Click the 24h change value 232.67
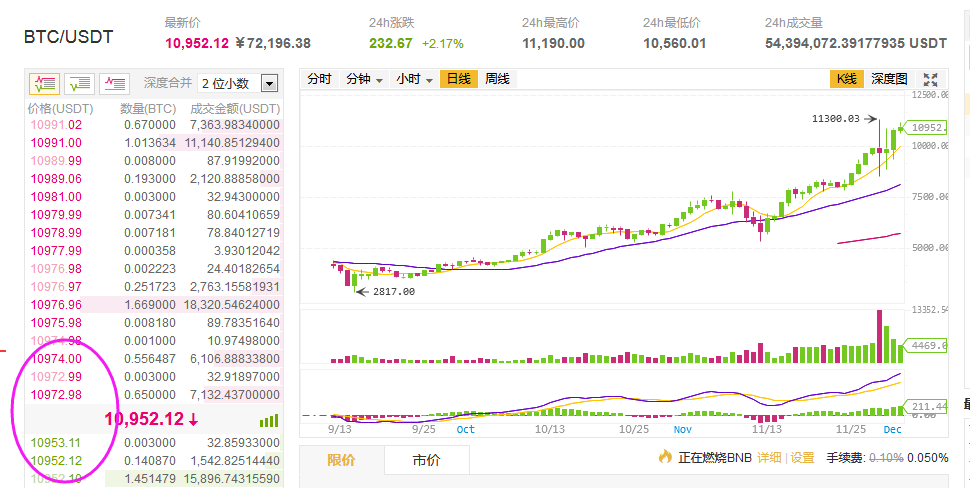The image size is (970, 488). tap(390, 43)
